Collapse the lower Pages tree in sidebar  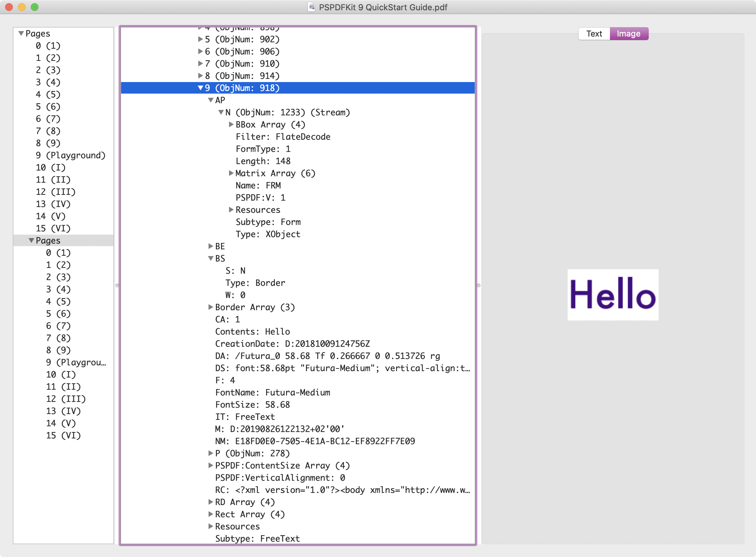pyautogui.click(x=31, y=240)
